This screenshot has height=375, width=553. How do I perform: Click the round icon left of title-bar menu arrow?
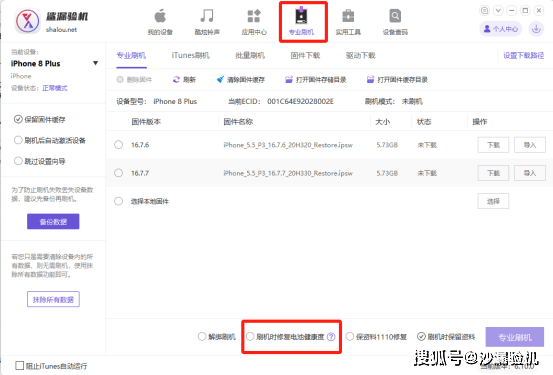pyautogui.click(x=485, y=11)
